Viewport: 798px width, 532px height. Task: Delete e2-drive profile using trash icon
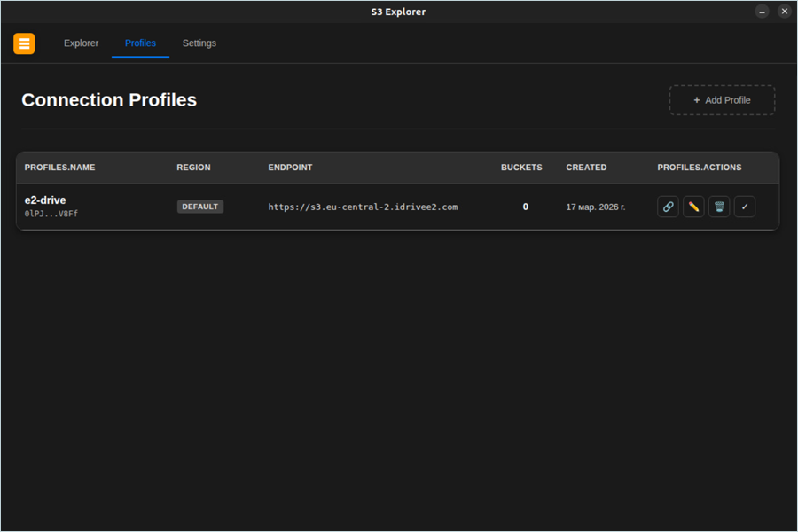(x=719, y=207)
